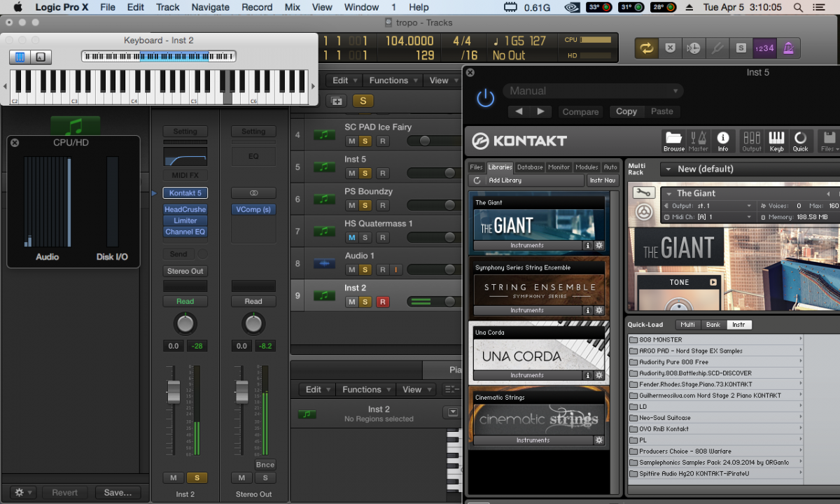
Task: Switch to the Database tab in Kontakt
Action: 530,167
